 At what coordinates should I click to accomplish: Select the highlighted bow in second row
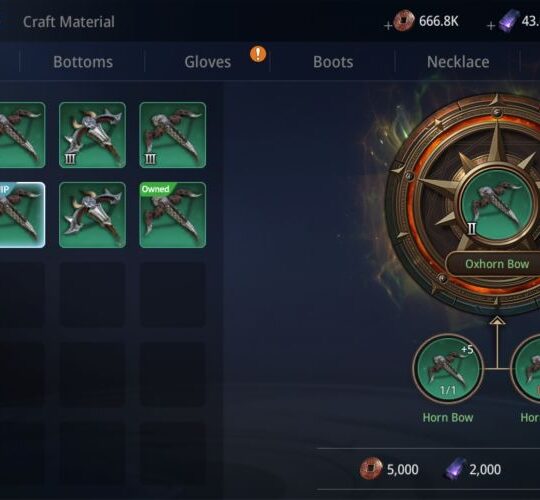coord(22,215)
